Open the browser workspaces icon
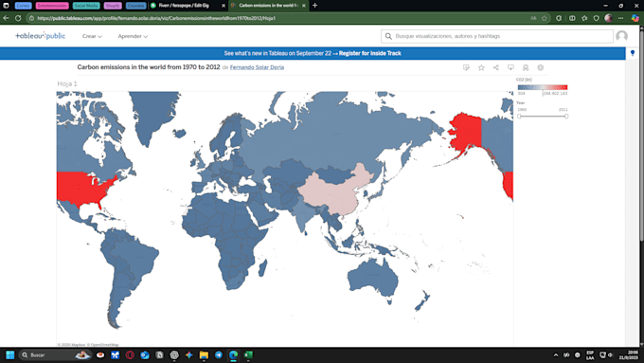This screenshot has width=644, height=363. (x=6, y=6)
